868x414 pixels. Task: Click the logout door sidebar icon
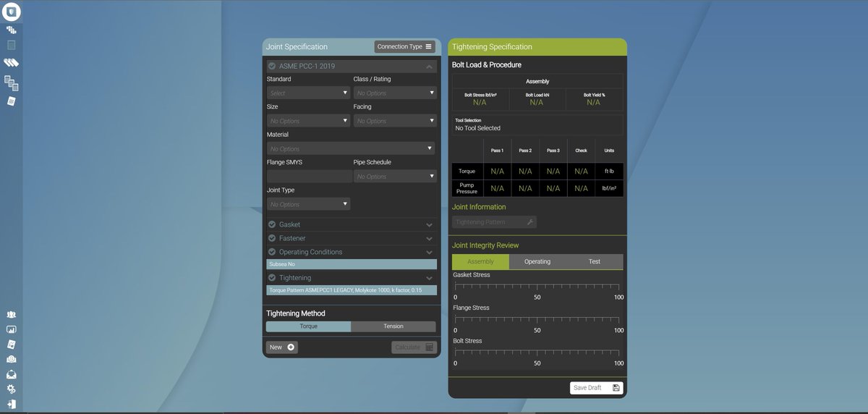tap(11, 404)
